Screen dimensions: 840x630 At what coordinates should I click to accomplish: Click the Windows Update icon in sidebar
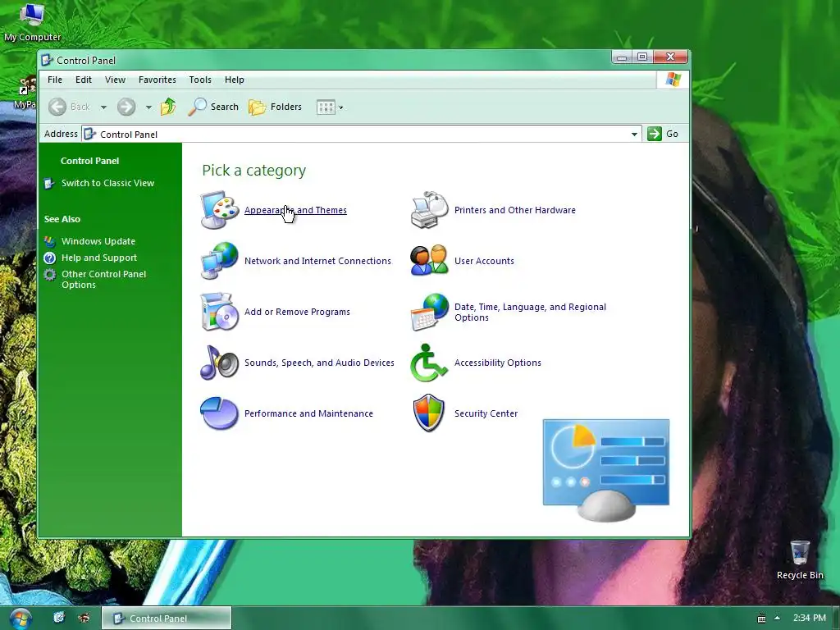coord(50,242)
